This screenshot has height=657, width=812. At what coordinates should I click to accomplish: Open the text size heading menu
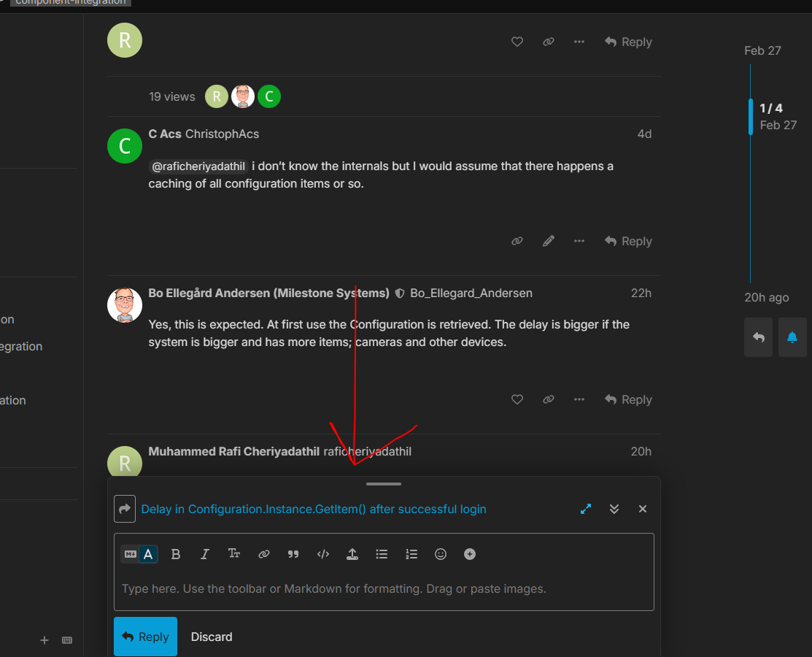[234, 554]
